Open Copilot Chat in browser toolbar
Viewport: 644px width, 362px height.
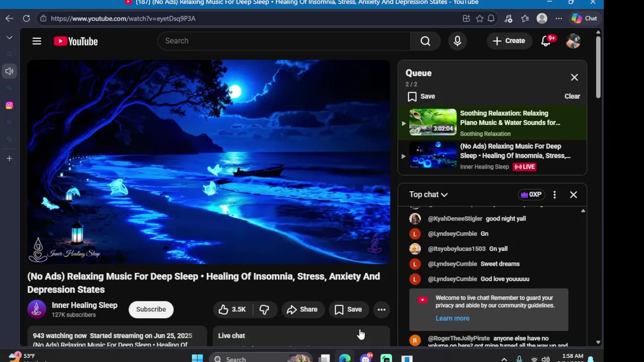pyautogui.click(x=584, y=18)
